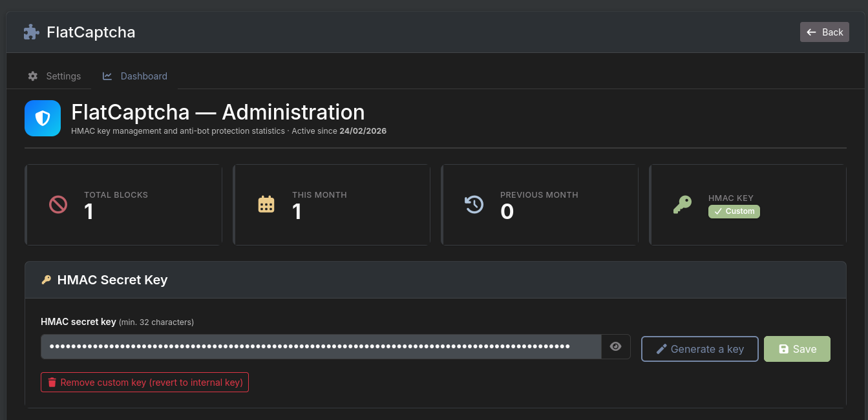Click the blue shield logo icon
The image size is (868, 420).
tap(43, 118)
